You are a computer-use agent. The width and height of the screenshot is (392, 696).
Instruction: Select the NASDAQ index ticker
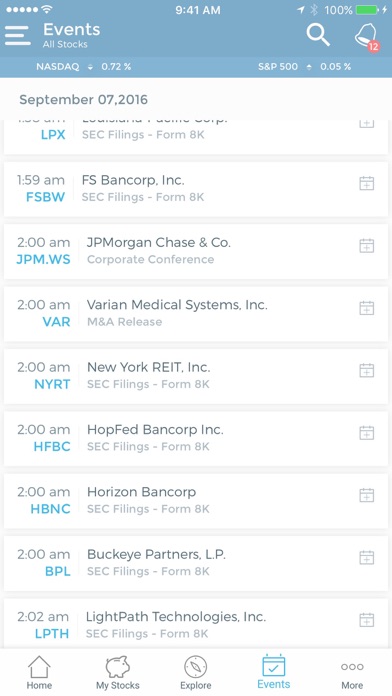click(84, 67)
